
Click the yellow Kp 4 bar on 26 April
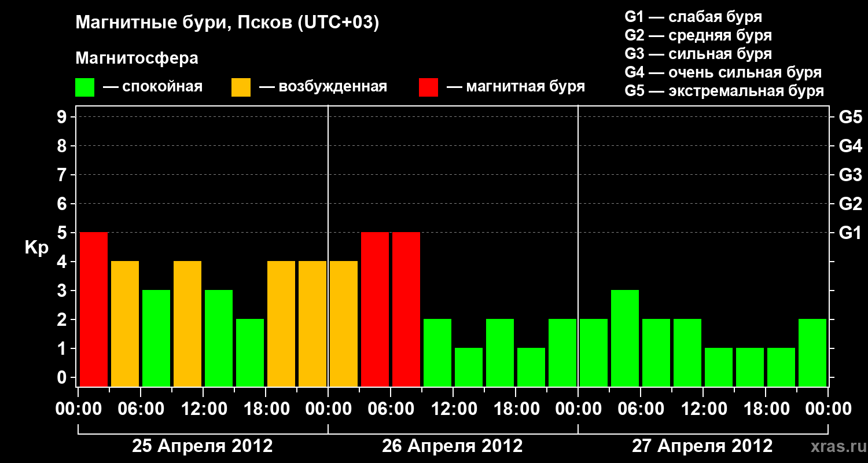tap(344, 324)
